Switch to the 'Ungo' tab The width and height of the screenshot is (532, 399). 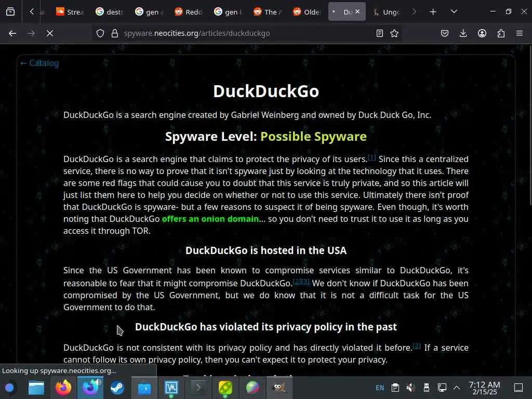(x=387, y=12)
